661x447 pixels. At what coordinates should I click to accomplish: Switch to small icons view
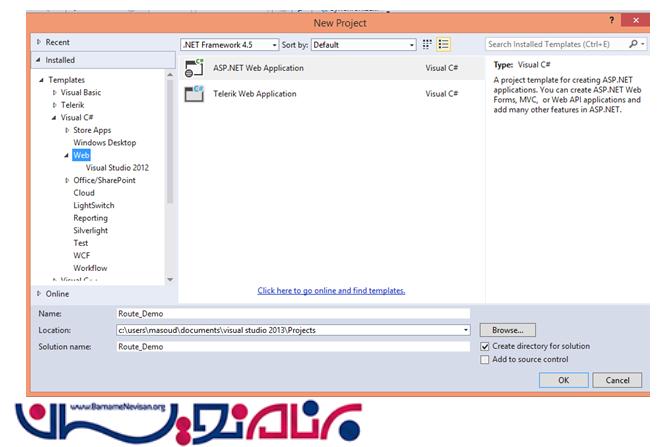tap(427, 44)
